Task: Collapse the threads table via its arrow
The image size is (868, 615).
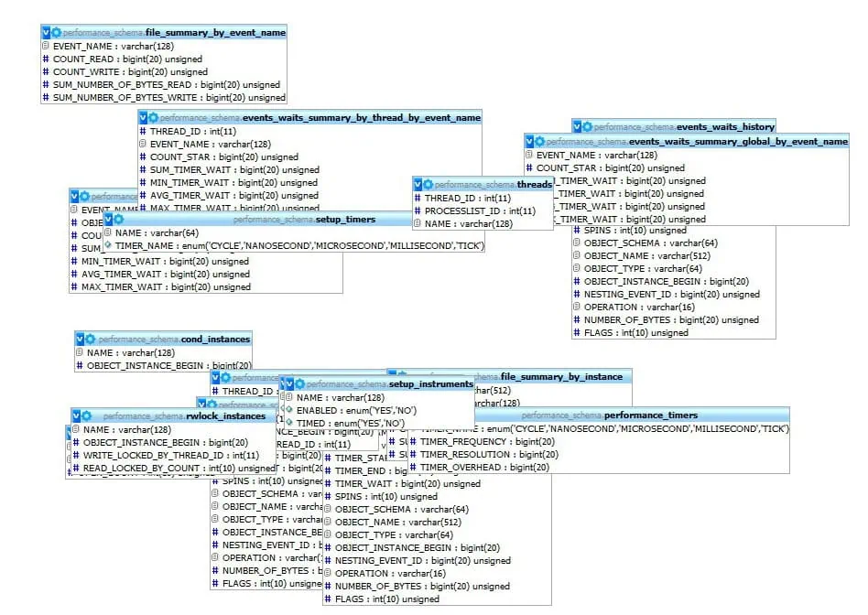Action: click(420, 184)
